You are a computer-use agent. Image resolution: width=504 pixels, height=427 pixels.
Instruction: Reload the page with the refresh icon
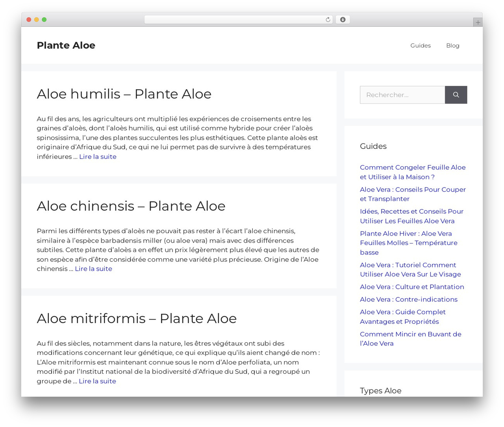click(328, 20)
